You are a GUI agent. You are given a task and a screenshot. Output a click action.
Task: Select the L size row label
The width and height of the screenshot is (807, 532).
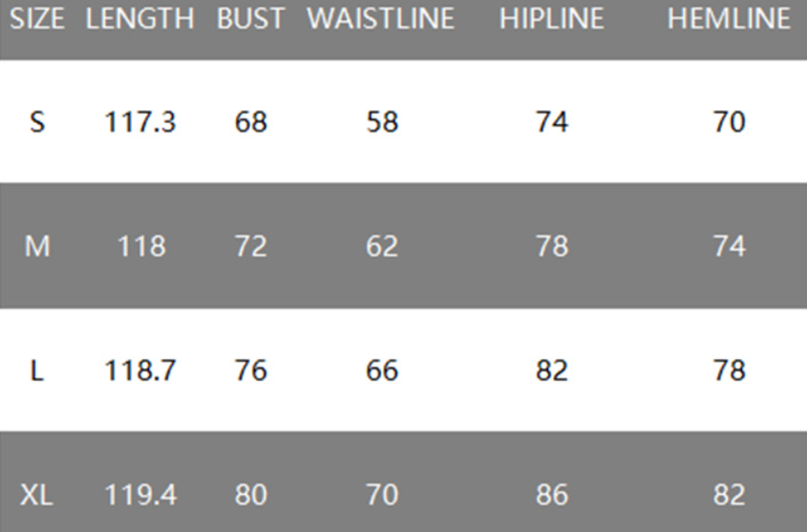coord(37,370)
